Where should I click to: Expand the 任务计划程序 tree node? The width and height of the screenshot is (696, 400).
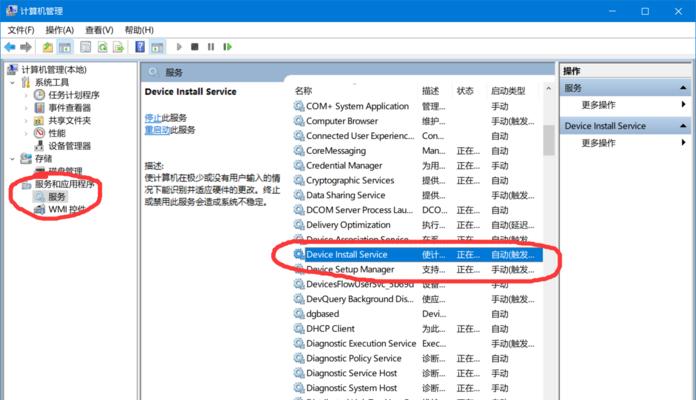pos(26,95)
